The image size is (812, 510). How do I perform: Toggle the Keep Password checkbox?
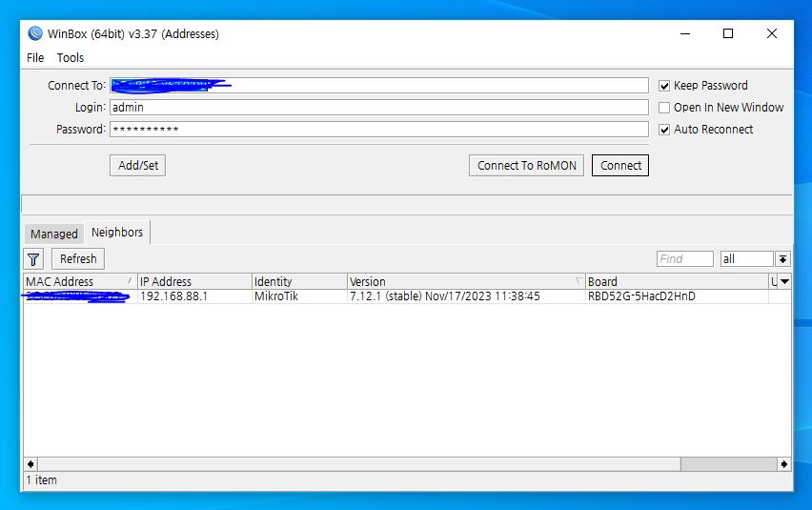pyautogui.click(x=664, y=86)
